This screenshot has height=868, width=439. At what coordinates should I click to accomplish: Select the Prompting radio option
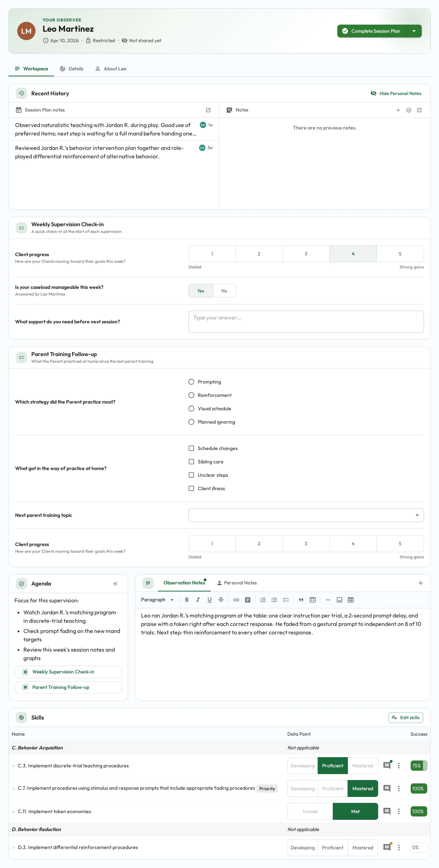point(191,382)
